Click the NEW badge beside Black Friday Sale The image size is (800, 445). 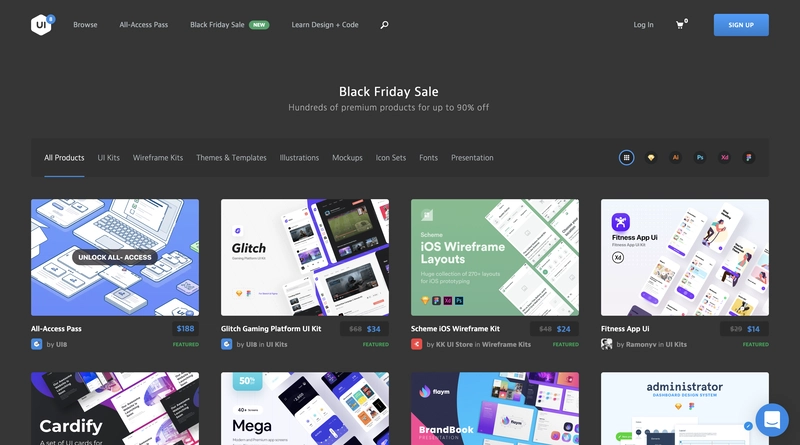pyautogui.click(x=259, y=24)
